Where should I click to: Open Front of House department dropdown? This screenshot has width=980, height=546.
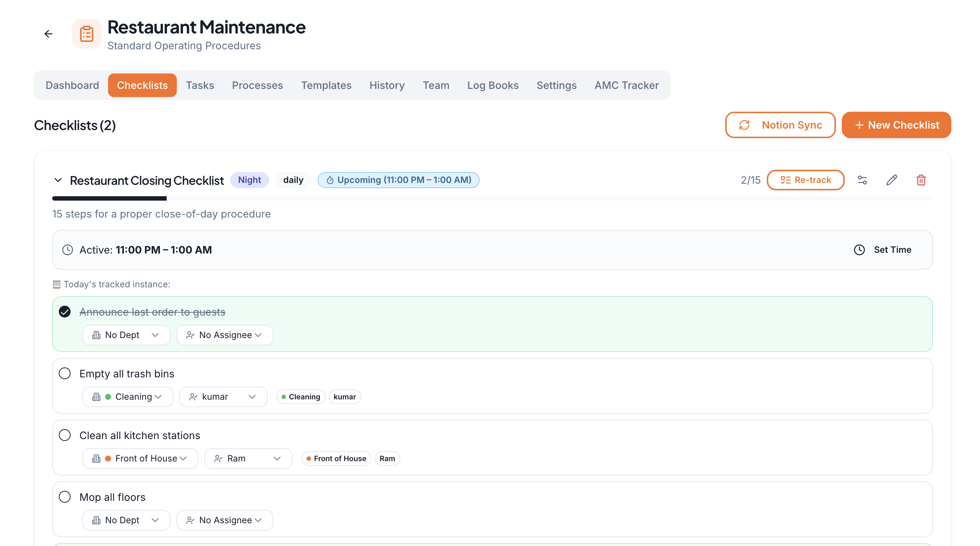pyautogui.click(x=140, y=458)
